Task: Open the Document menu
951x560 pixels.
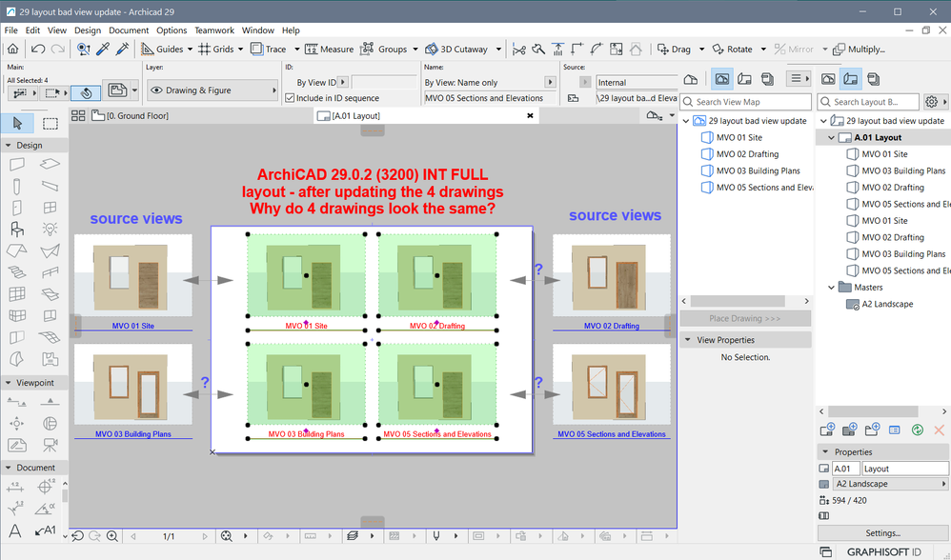Action: [129, 30]
